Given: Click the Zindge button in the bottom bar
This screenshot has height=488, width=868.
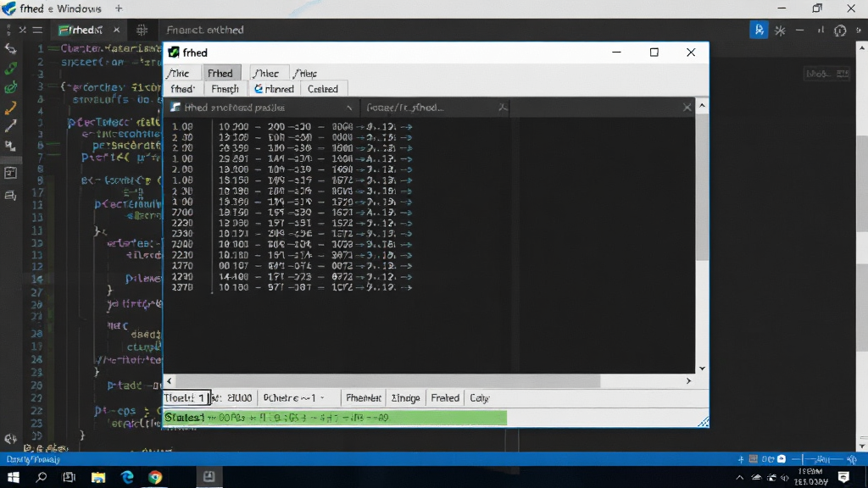Looking at the screenshot, I should tap(405, 398).
